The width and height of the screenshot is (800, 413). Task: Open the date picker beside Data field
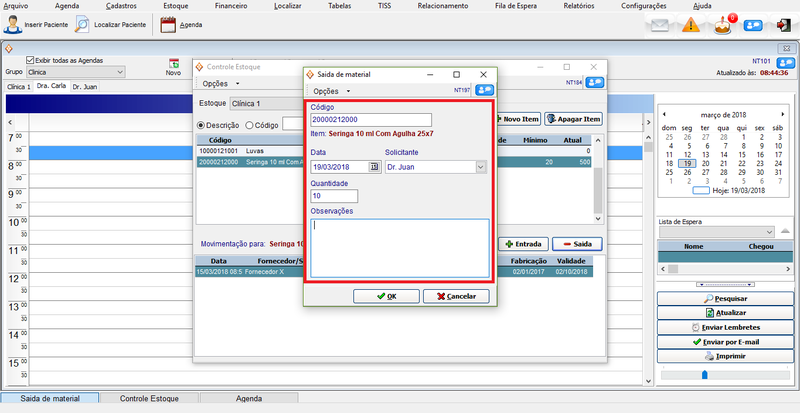(x=375, y=167)
